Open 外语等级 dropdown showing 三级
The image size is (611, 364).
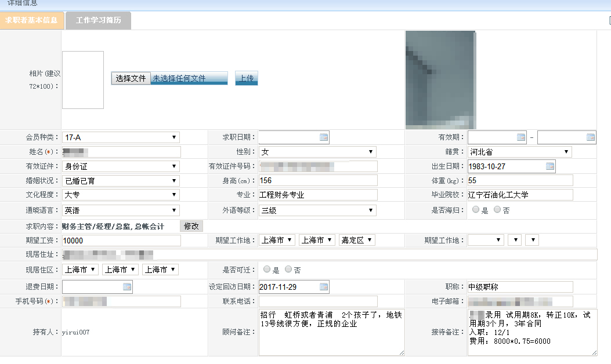[x=317, y=210]
